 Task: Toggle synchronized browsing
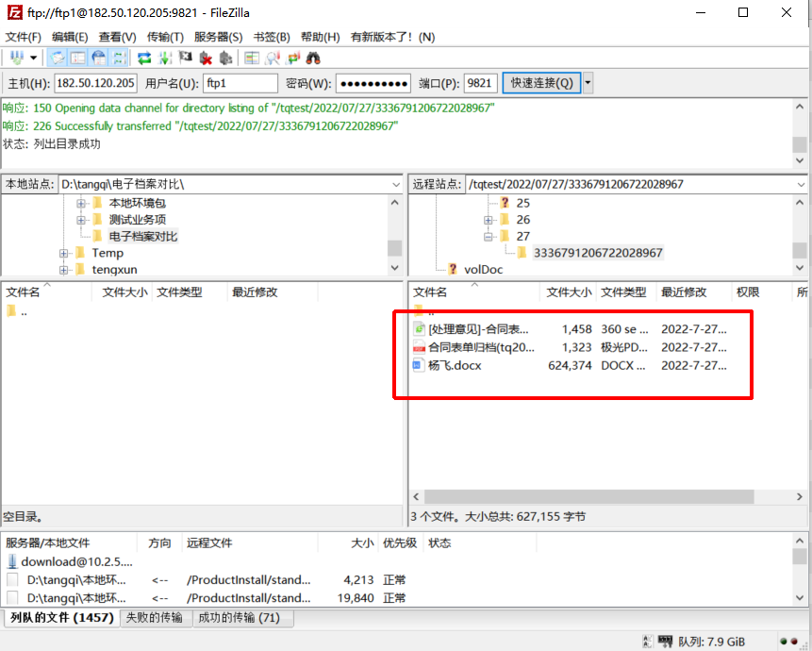293,58
